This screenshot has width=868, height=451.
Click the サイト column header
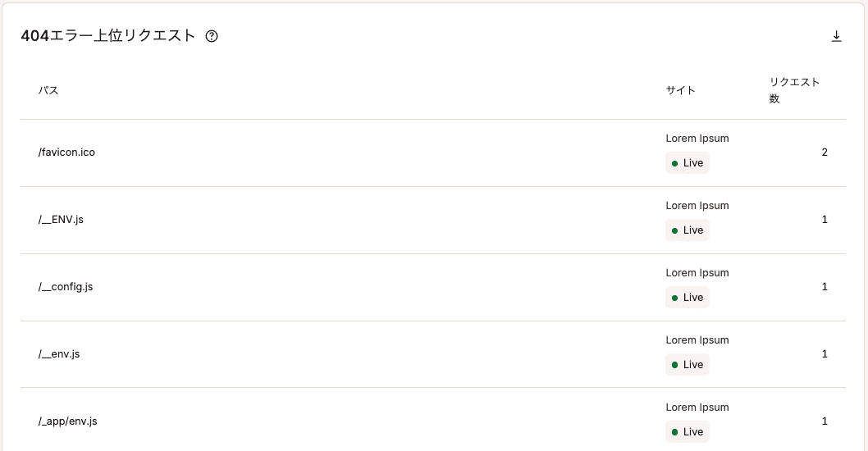coord(680,90)
